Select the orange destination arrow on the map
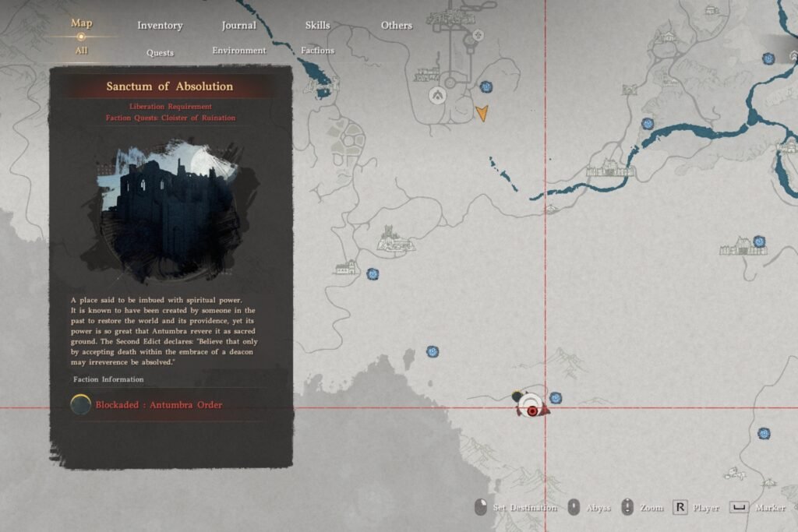 483,114
